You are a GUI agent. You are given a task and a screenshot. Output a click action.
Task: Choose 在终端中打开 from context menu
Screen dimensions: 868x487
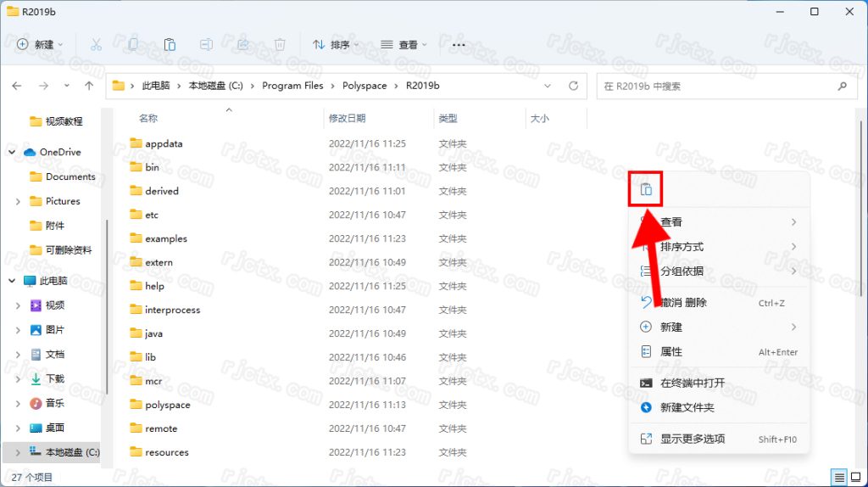692,383
